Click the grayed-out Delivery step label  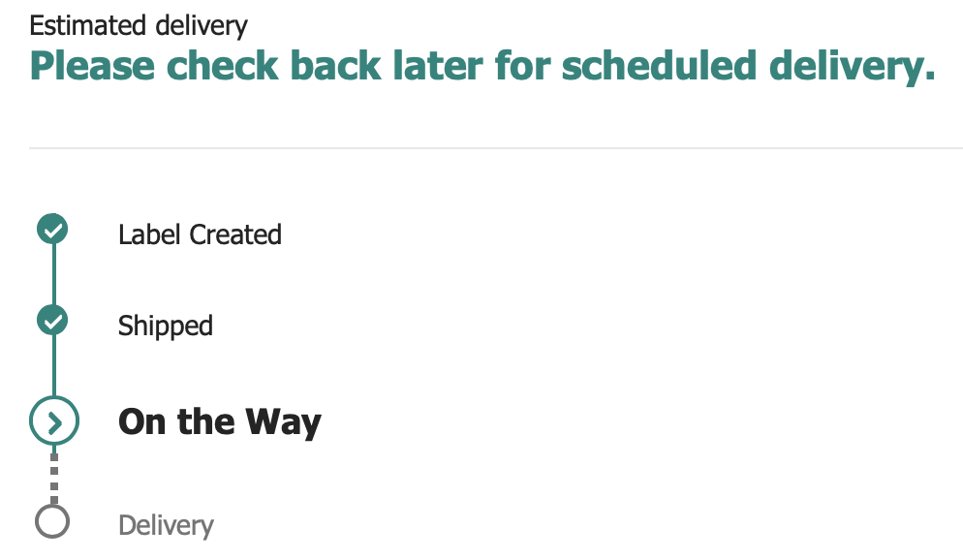tap(166, 526)
